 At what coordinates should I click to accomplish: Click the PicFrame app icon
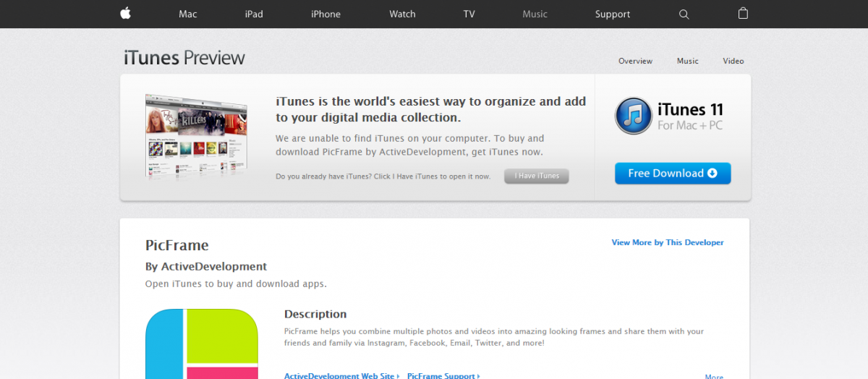click(x=202, y=344)
